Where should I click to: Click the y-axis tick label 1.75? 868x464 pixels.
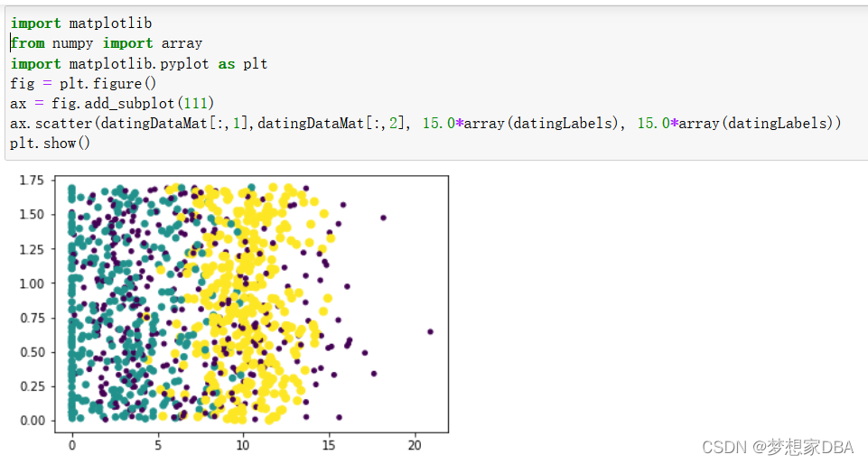pos(32,181)
